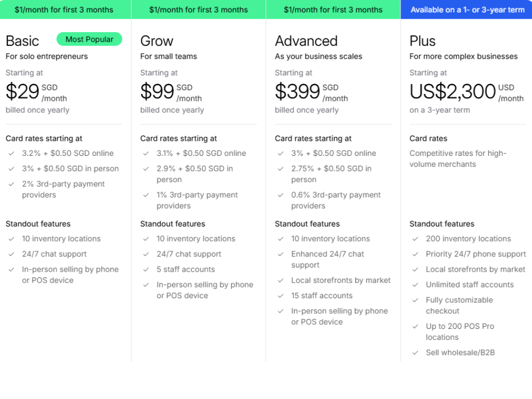Screen dimensions: 532x399
Task: Click the checkmark next to 200 inventory locations
Action: (415, 239)
